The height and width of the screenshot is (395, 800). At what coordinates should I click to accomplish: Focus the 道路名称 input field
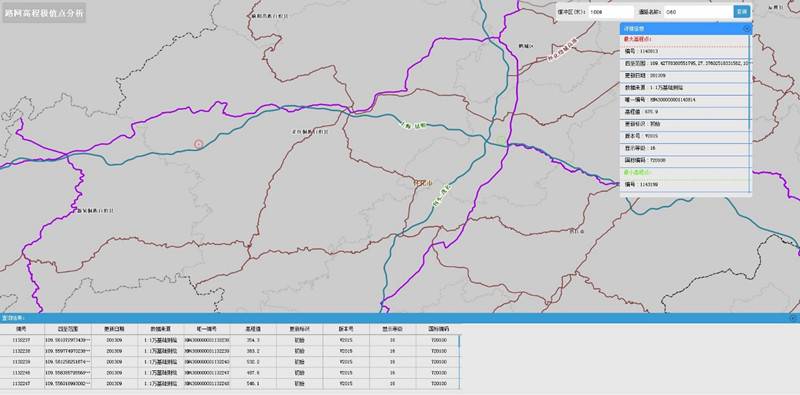697,12
